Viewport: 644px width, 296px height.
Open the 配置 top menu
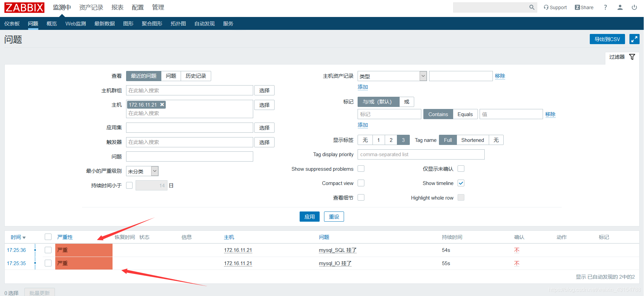pyautogui.click(x=138, y=7)
